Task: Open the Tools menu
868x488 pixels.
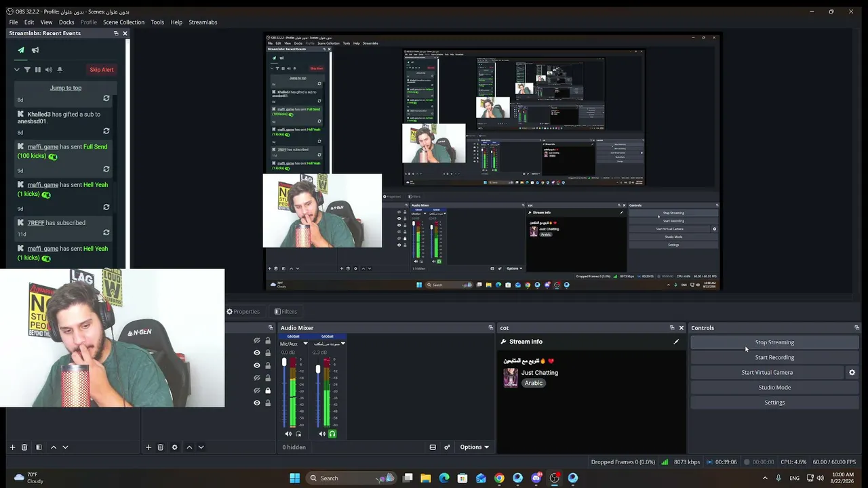Action: [157, 22]
